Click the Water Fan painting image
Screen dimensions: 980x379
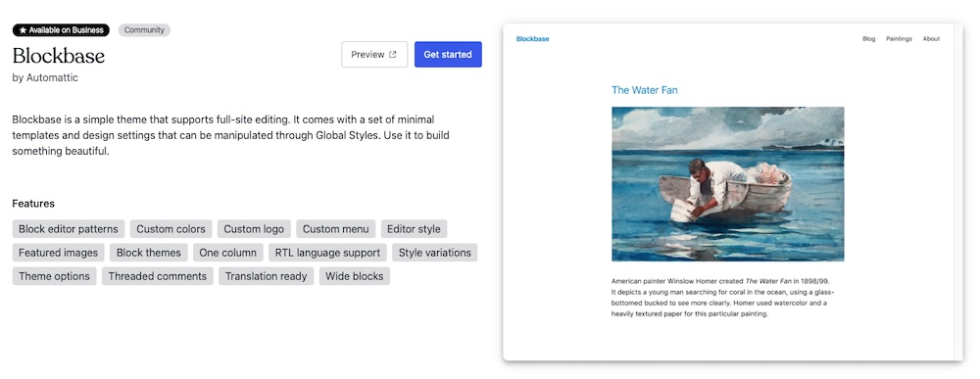[x=727, y=183]
